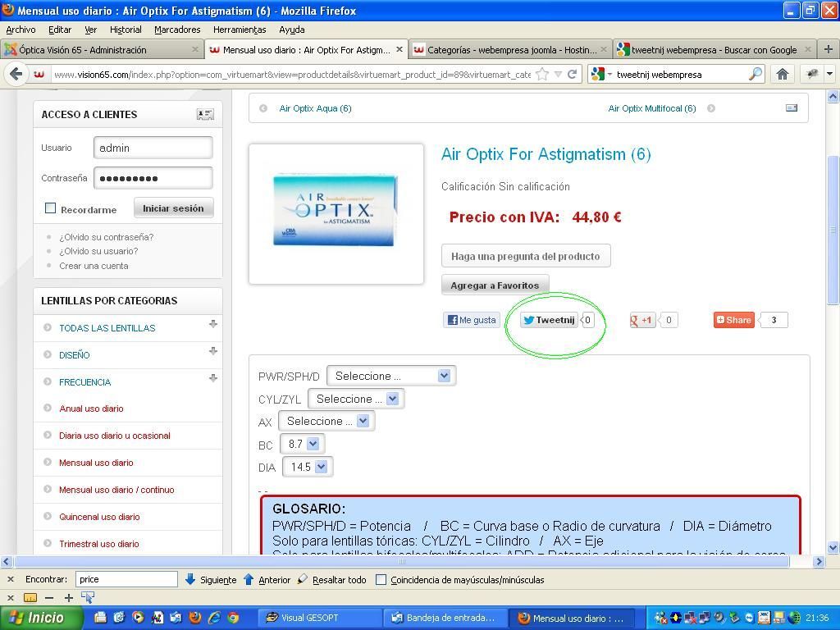Click the vertical page scrollbar down arrow
Screen dimensions: 840x630
pyautogui.click(x=833, y=548)
